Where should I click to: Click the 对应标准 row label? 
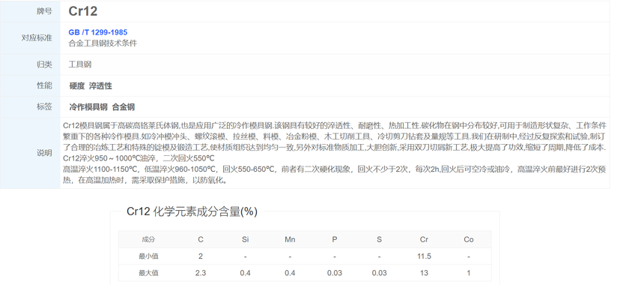click(37, 37)
